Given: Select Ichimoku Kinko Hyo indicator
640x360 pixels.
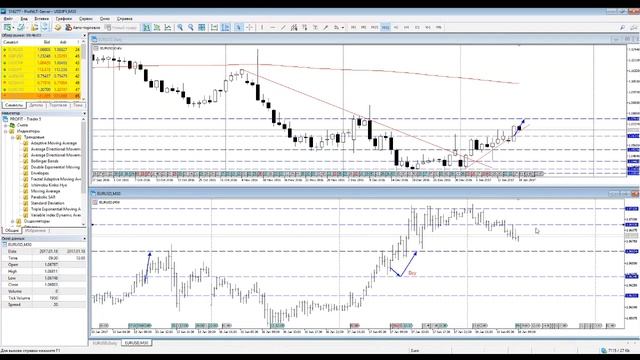Looking at the screenshot, I should pos(49,185).
